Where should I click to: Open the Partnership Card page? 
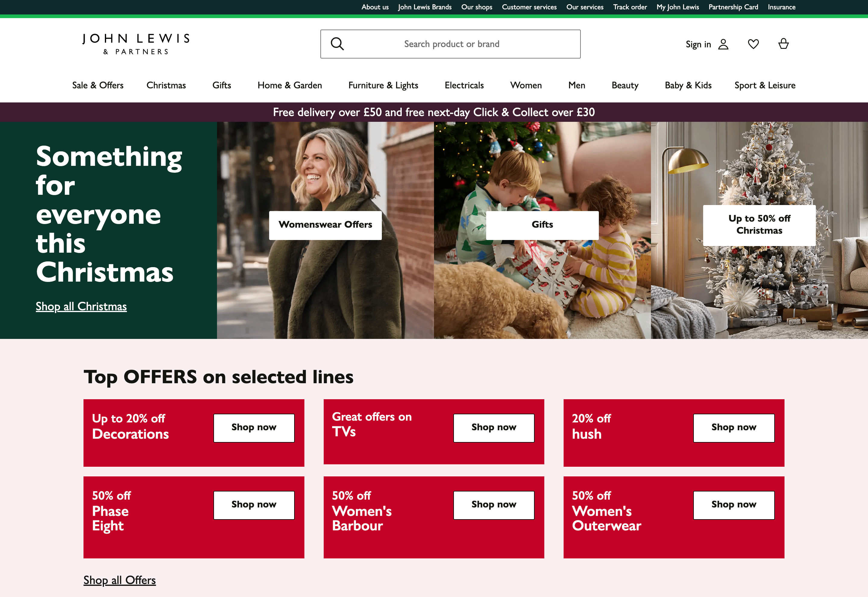733,7
